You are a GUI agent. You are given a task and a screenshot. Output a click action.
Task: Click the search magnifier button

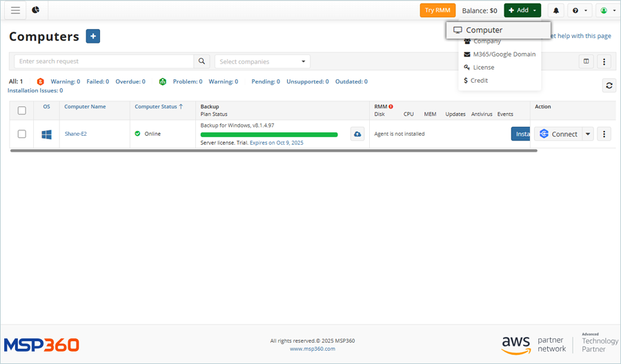tap(201, 61)
